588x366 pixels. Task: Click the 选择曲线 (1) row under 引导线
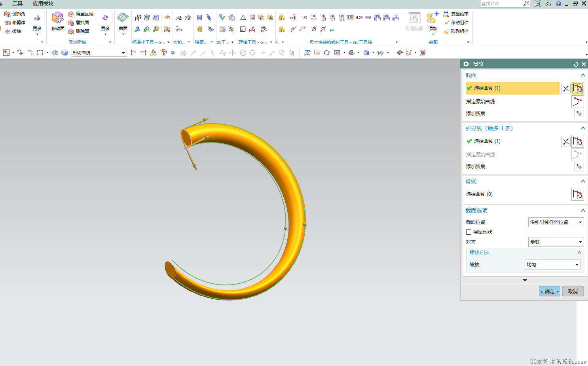point(513,141)
